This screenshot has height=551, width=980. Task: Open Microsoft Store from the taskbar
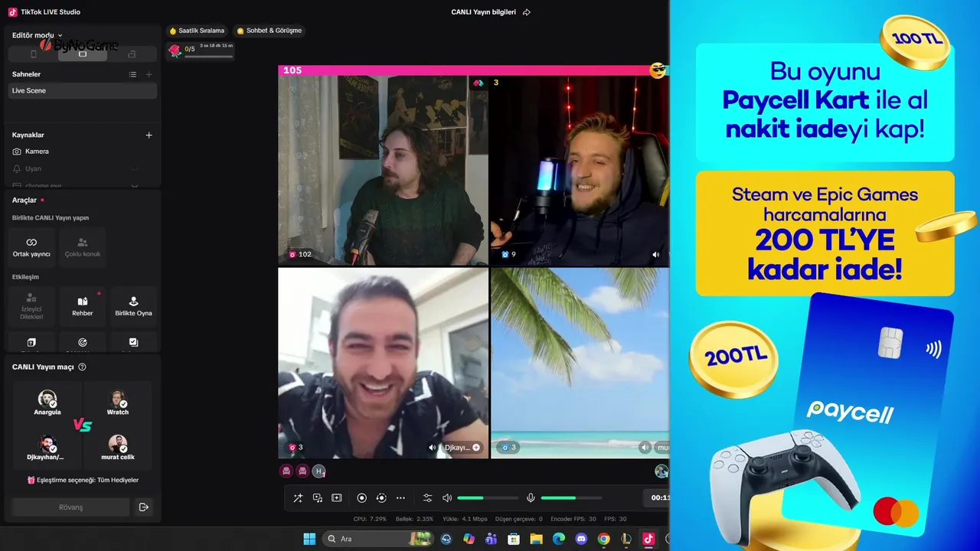point(514,539)
